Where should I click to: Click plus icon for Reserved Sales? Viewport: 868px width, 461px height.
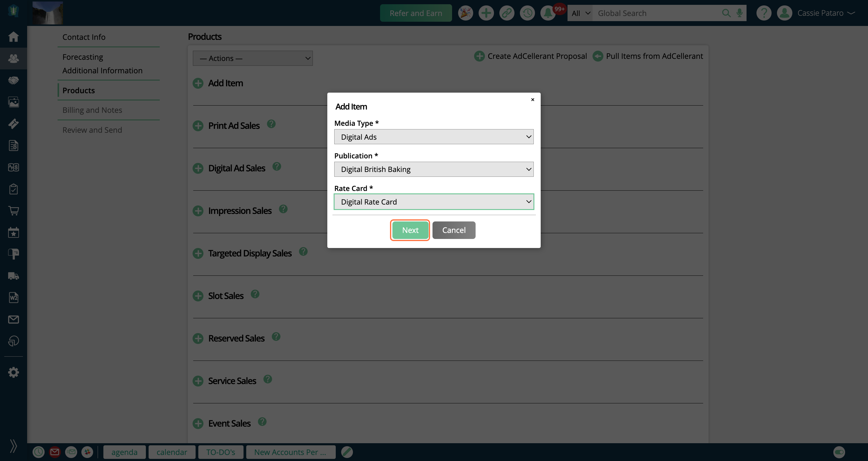coord(198,338)
